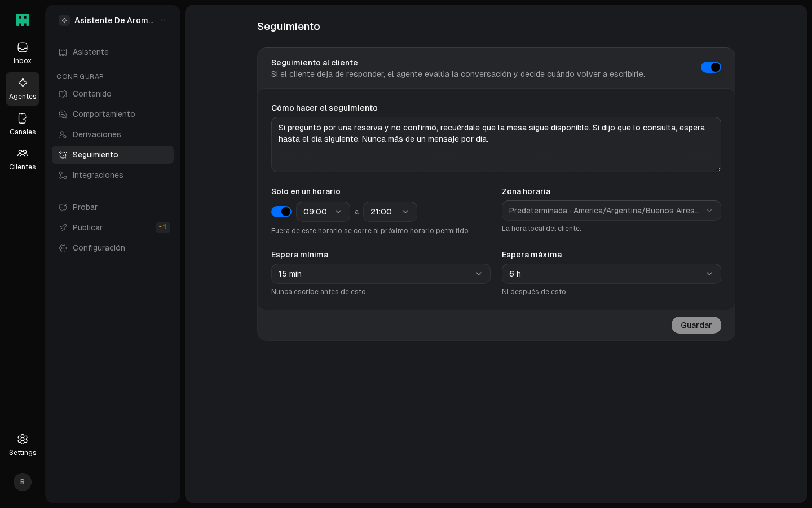Click the Comportamiento icon
812x508 pixels.
pyautogui.click(x=63, y=114)
